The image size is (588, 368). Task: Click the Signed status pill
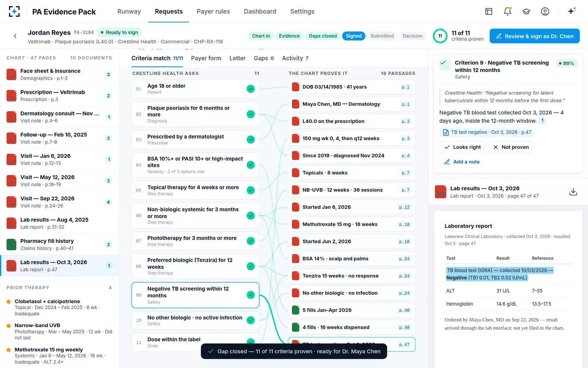354,36
